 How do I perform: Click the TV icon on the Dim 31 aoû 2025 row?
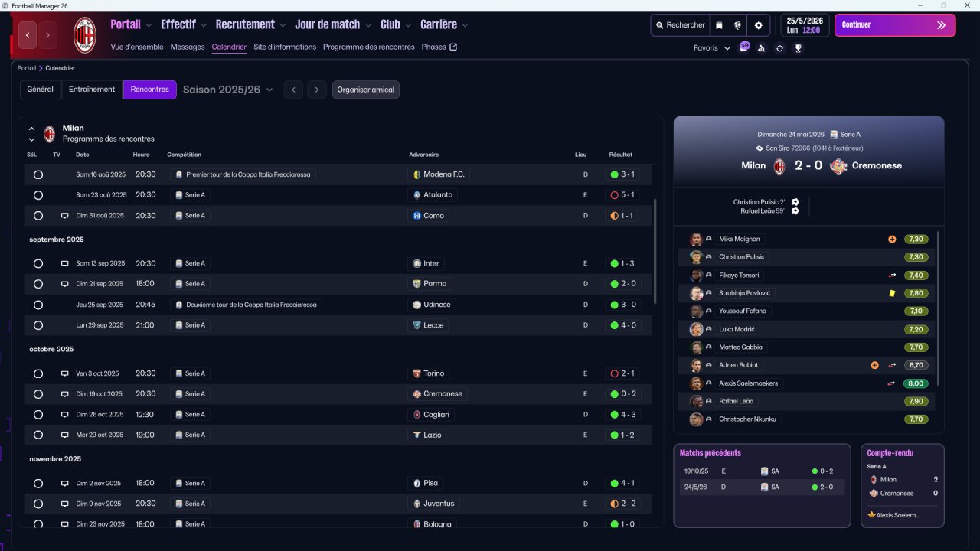tap(65, 216)
